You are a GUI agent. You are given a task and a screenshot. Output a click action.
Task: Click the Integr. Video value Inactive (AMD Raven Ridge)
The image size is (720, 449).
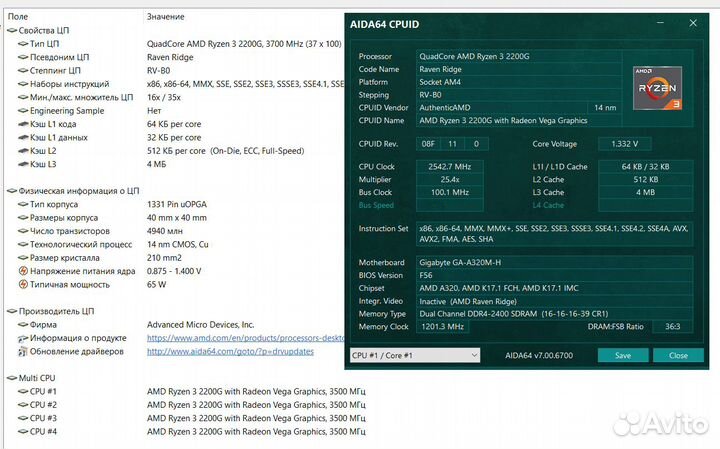[554, 301]
